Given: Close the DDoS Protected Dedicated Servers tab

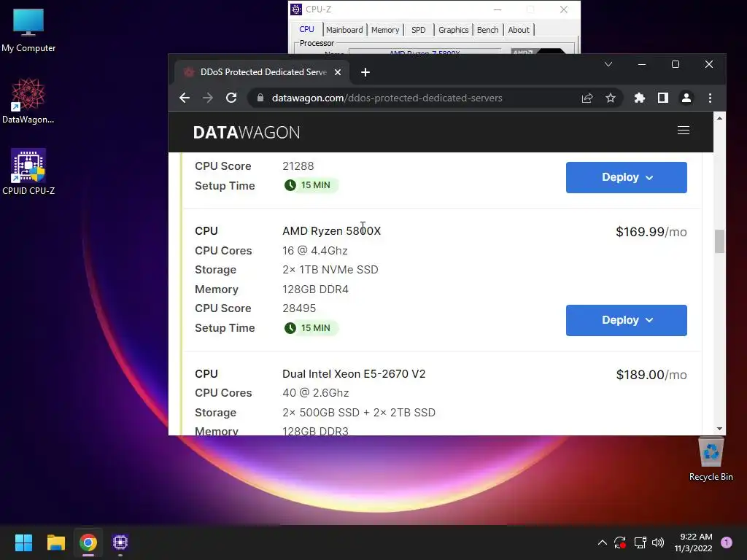Looking at the screenshot, I should (x=337, y=72).
